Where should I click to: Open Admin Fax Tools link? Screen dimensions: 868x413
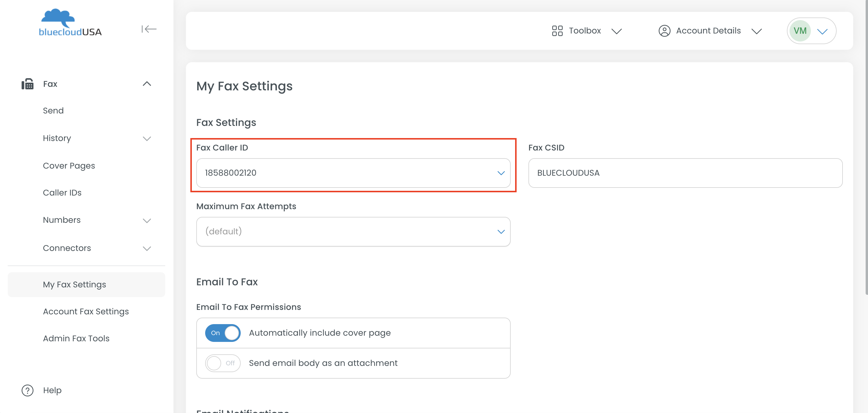tap(76, 338)
